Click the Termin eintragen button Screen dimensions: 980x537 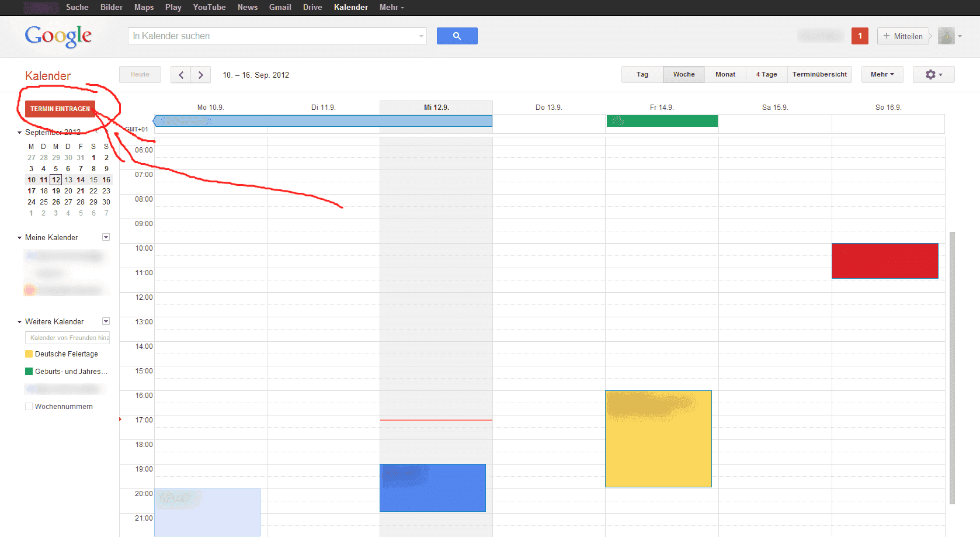pos(60,109)
